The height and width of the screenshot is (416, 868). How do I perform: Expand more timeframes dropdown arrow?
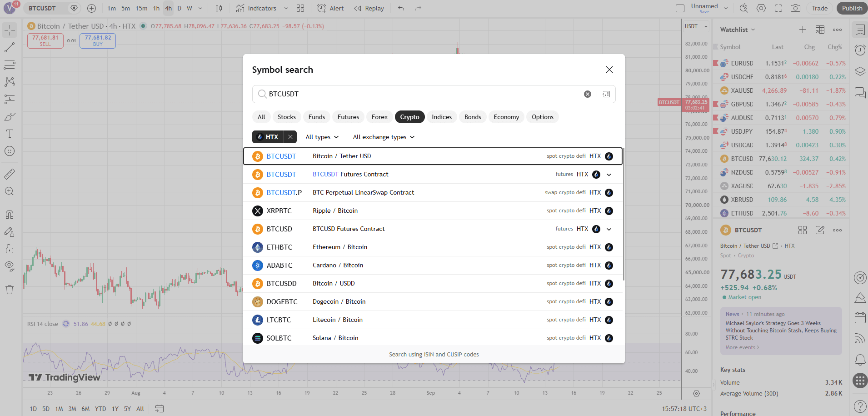point(200,8)
